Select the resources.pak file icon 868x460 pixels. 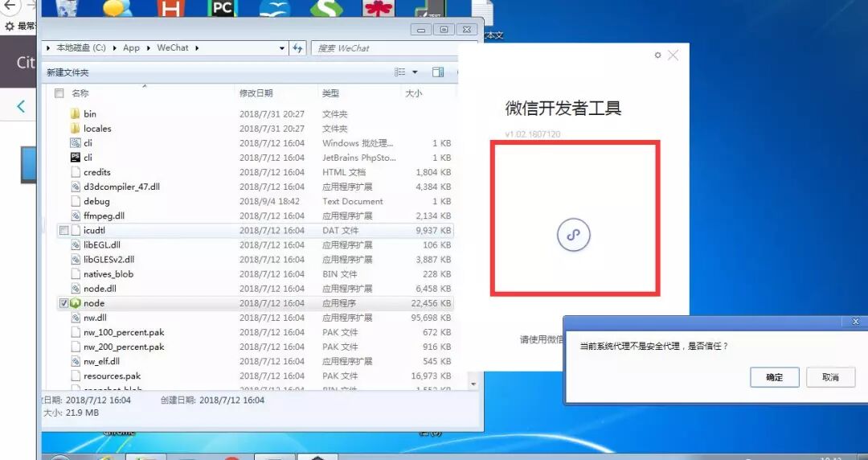pyautogui.click(x=76, y=376)
